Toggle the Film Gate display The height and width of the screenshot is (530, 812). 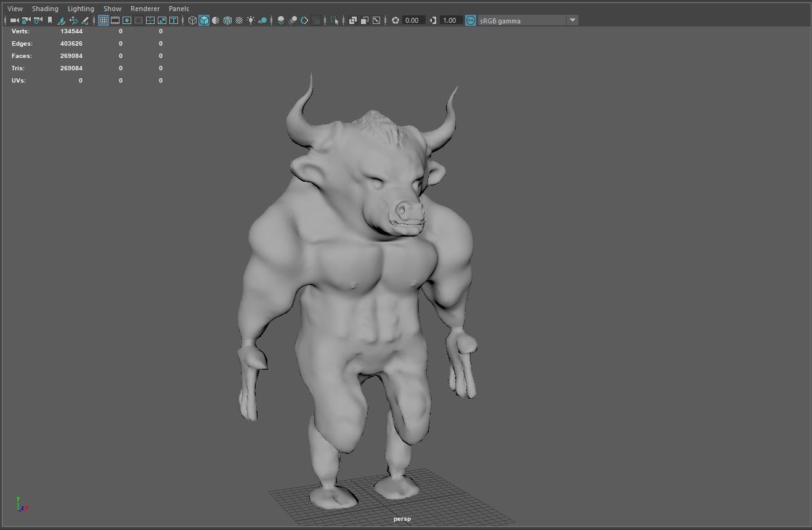(115, 20)
